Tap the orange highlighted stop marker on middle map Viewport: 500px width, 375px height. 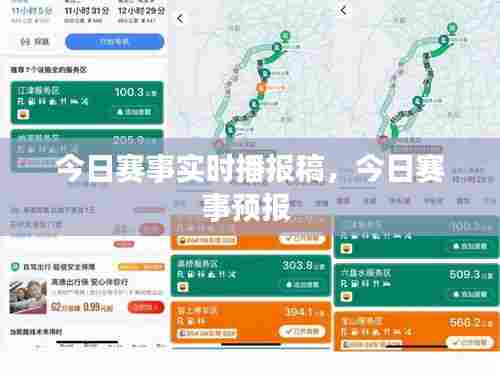(262, 88)
